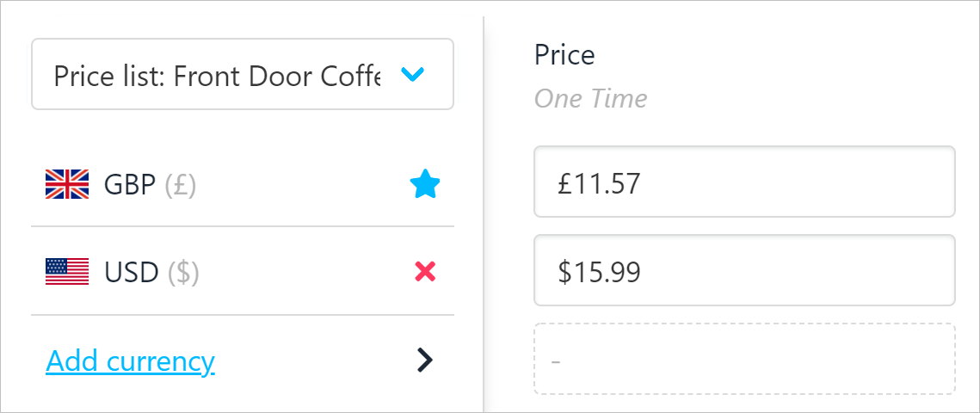Open the Price list: Front Door Coffee dropdown
This screenshot has height=413, width=980.
216,76
